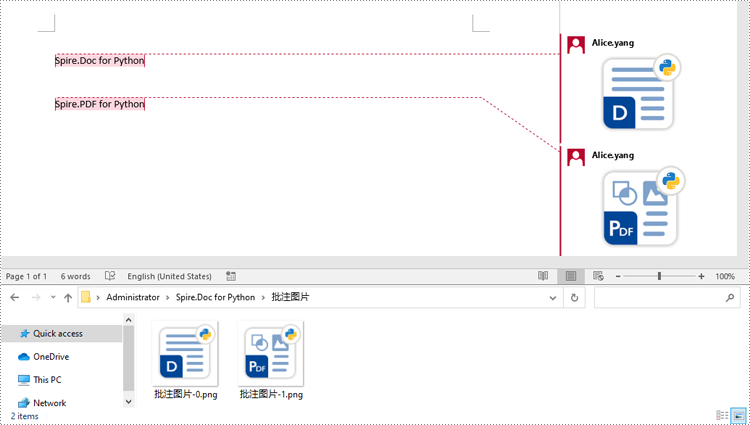Viewport: 750px width, 425px height.
Task: Switch to Print Layout view
Action: (571, 276)
